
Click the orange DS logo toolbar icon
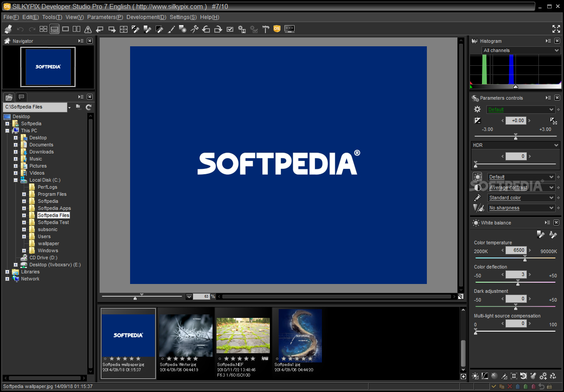pos(277,29)
